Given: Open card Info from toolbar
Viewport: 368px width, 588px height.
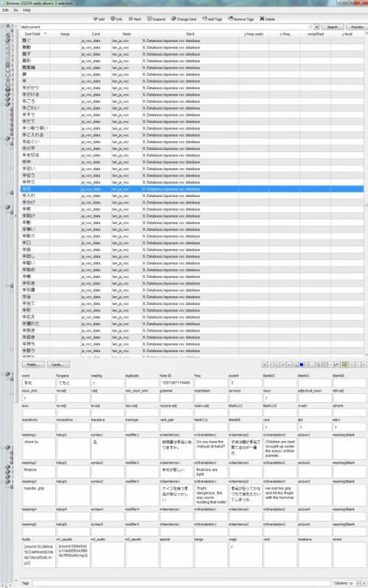Looking at the screenshot, I should 116,19.
